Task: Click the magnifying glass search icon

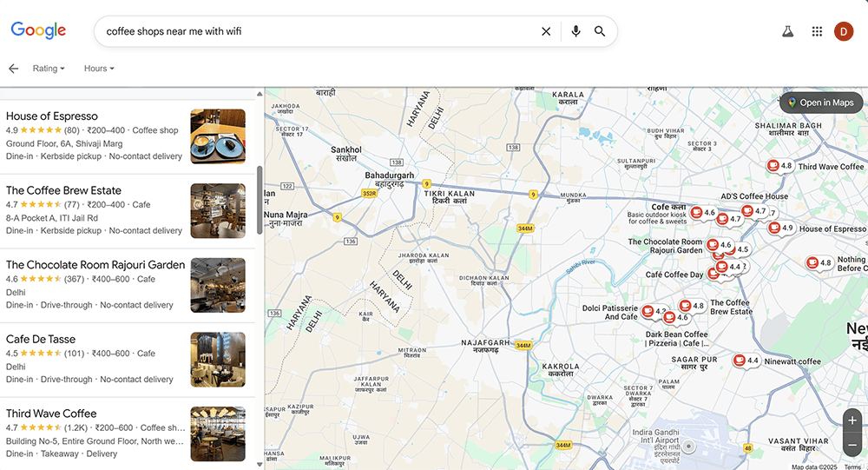Action: click(x=600, y=31)
